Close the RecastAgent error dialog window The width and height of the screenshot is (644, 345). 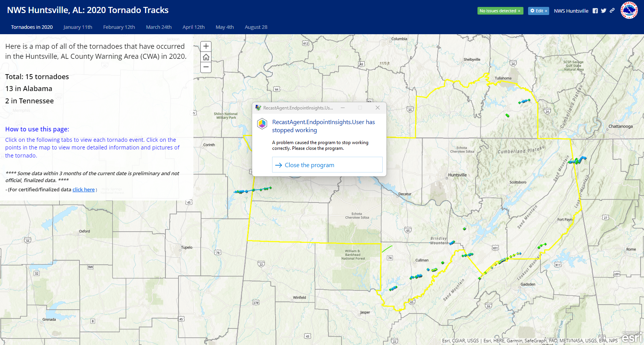(x=378, y=108)
